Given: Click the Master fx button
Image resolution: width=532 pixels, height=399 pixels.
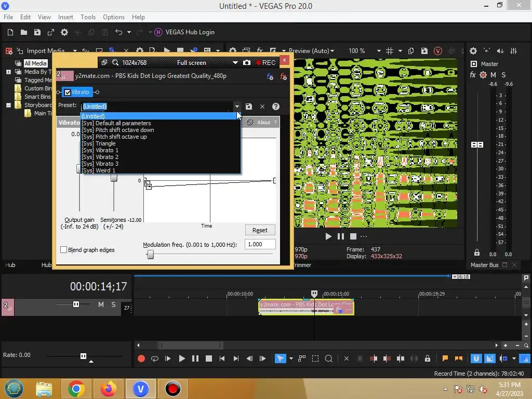Looking at the screenshot, I should coord(473,75).
